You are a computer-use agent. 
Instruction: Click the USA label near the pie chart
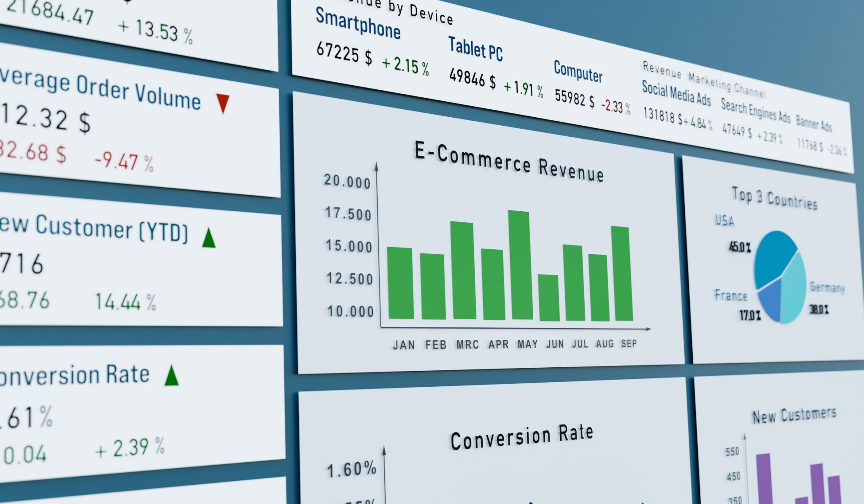pos(724,220)
